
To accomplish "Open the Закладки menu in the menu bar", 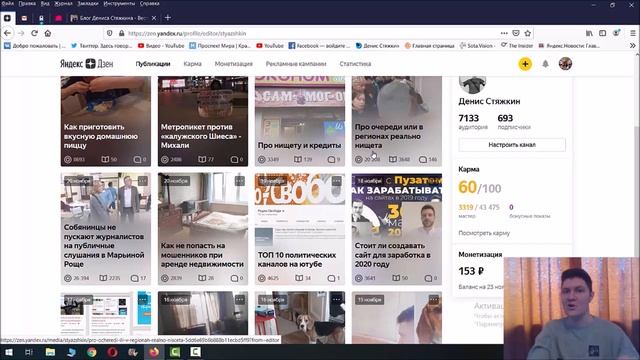I will (x=88, y=4).
